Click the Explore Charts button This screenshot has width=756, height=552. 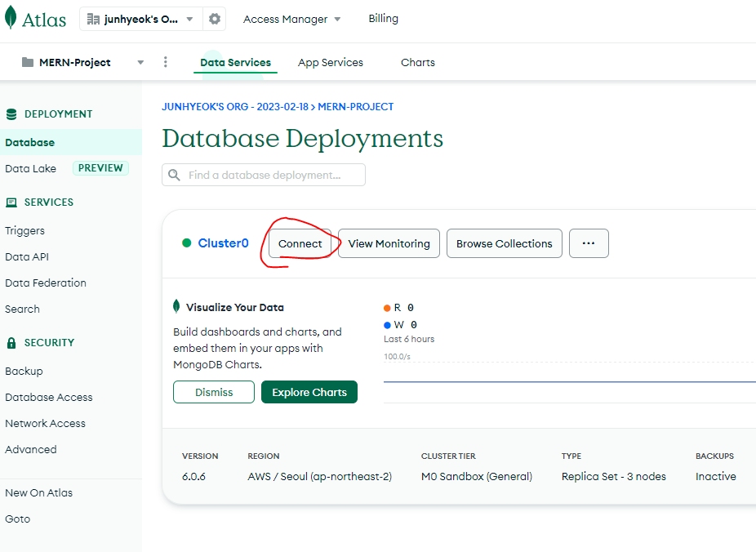(x=309, y=392)
